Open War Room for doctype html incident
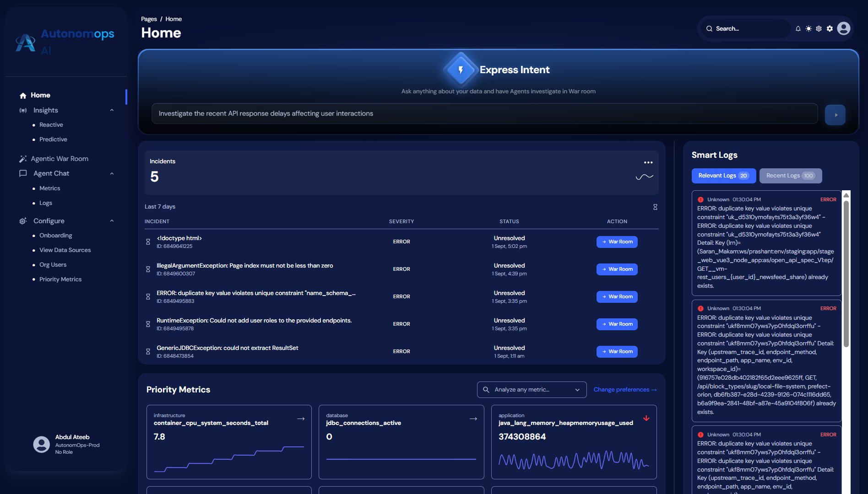This screenshot has height=494, width=868. tap(617, 242)
